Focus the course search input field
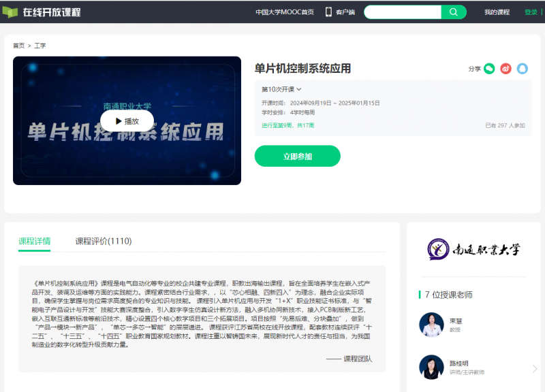 pos(403,12)
